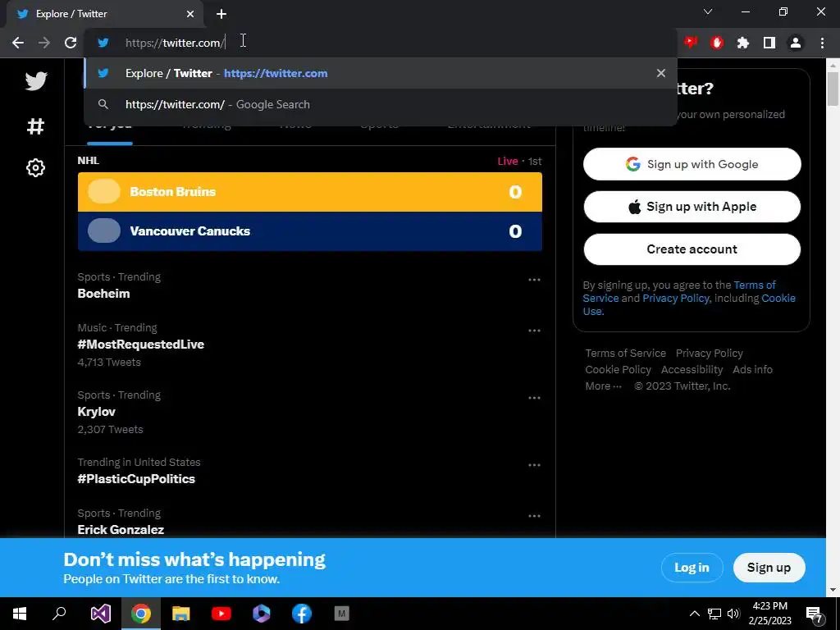
Task: Open the Chrome side panel icon
Action: [x=769, y=43]
